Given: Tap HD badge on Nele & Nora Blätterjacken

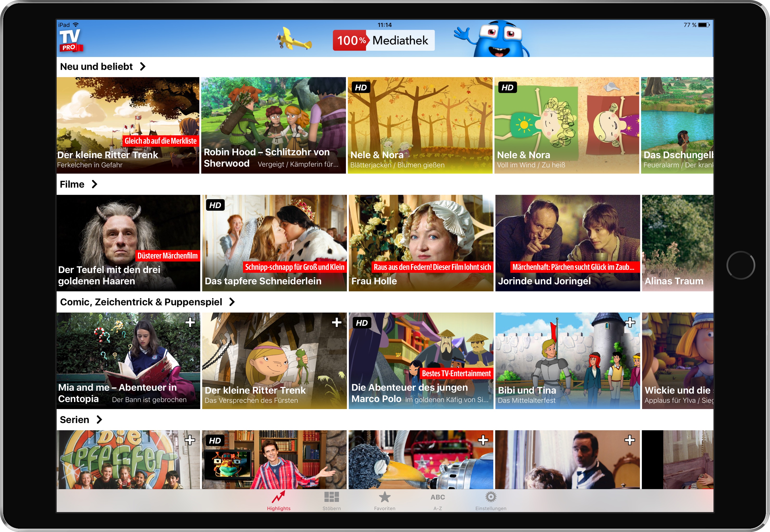Looking at the screenshot, I should click(x=361, y=88).
